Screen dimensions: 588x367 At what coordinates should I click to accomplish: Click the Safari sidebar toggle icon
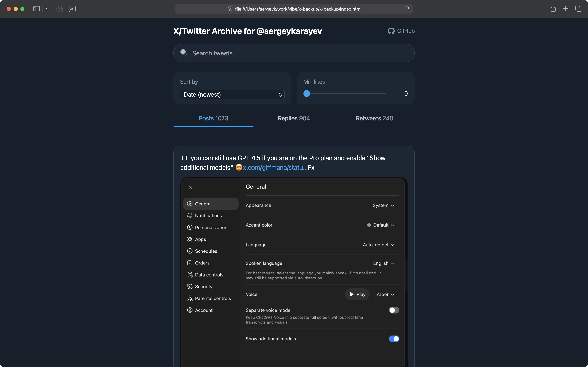pyautogui.click(x=36, y=9)
